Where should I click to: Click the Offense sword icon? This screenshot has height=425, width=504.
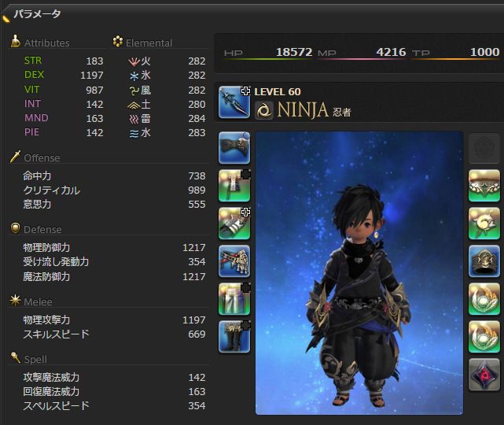point(15,157)
